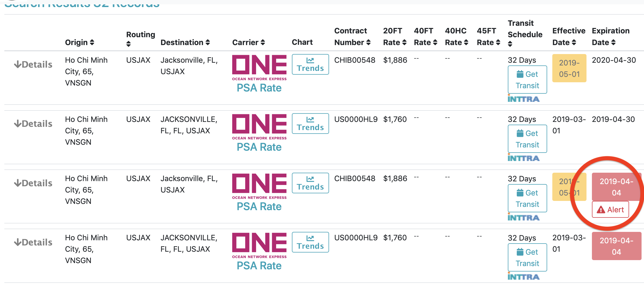644x284 pixels.
Task: Click Get Transit in second row
Action: click(527, 139)
